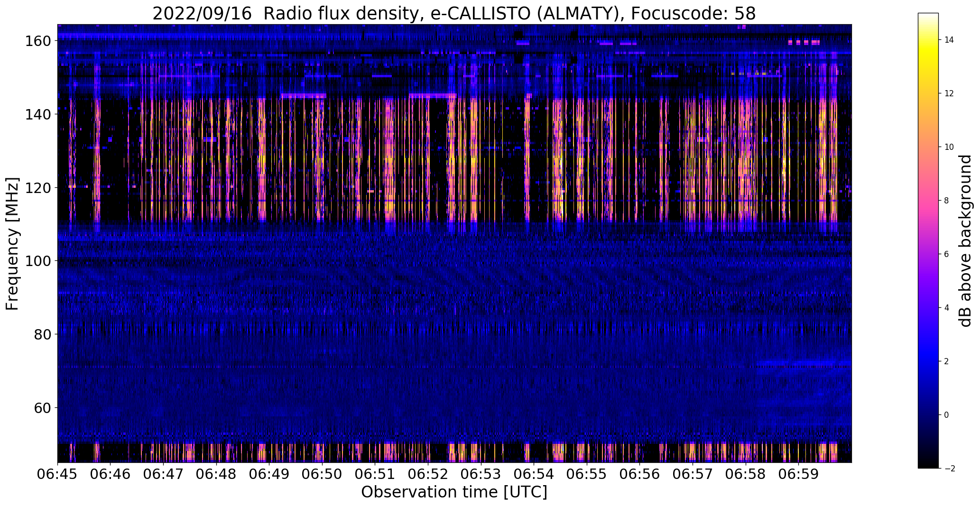
Task: Click the 06:45 time tick label
Action: coord(58,474)
